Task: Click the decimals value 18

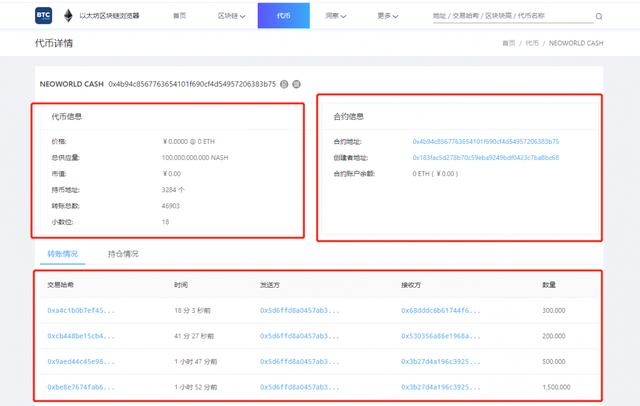Action: [165, 222]
